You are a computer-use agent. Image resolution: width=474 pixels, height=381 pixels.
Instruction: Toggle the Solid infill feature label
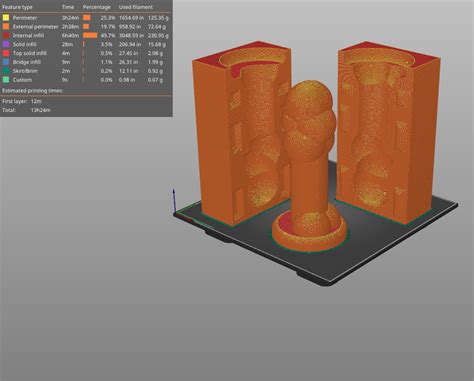pyautogui.click(x=25, y=44)
